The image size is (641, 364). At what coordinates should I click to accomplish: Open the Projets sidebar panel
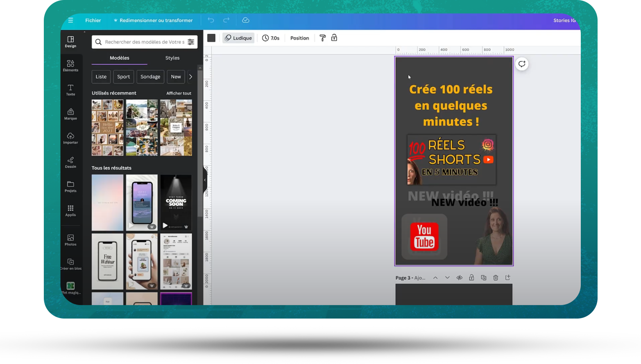(70, 186)
